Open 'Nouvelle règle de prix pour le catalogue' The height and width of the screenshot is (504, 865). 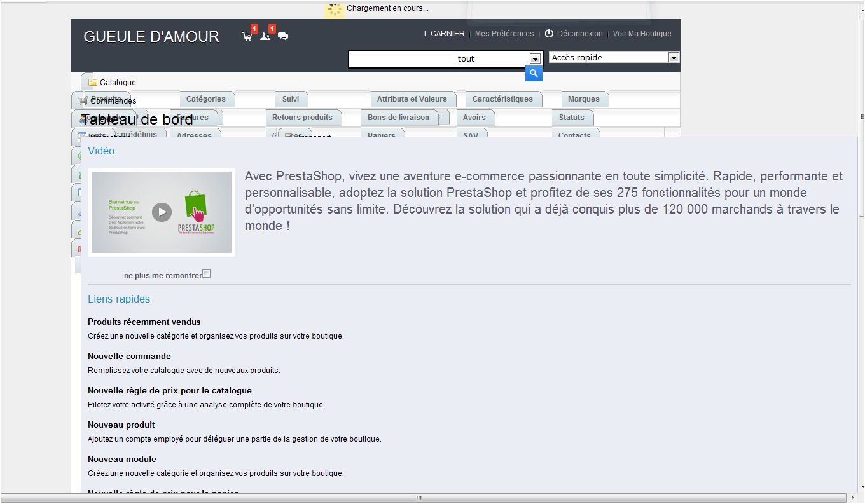(170, 391)
